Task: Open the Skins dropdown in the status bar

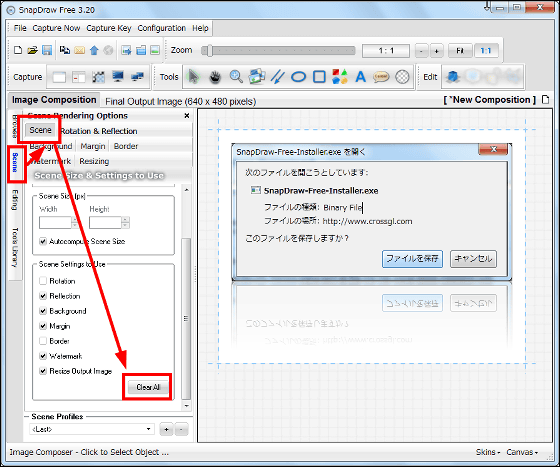Action: click(x=488, y=452)
